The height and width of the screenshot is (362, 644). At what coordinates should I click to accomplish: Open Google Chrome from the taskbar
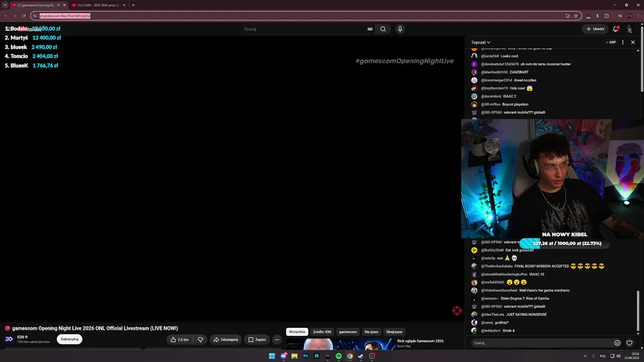(350, 356)
